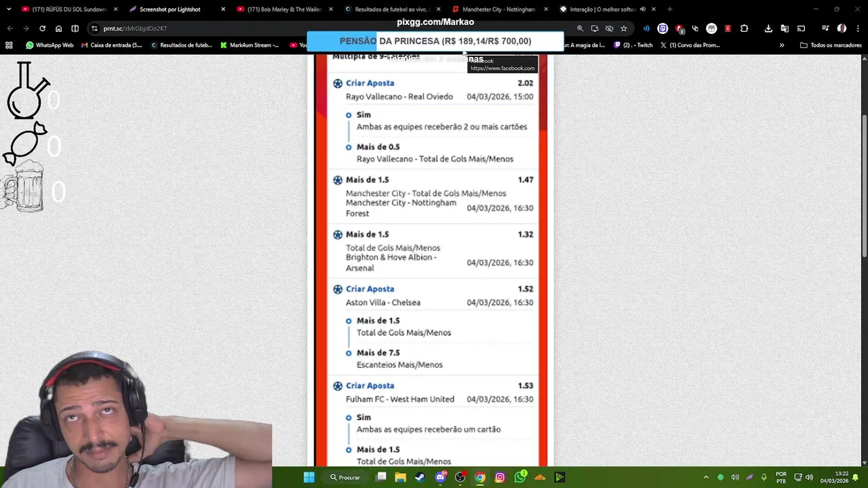This screenshot has height=488, width=868.
Task: Open 'Mark4um Stream' bookmark
Action: [x=250, y=45]
